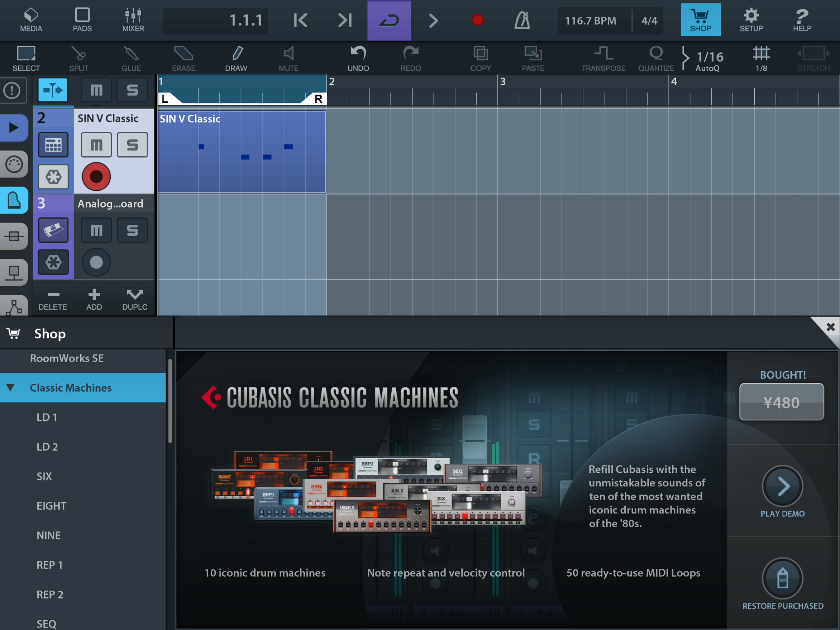
Task: Select LD 1 in shop list
Action: (x=83, y=417)
